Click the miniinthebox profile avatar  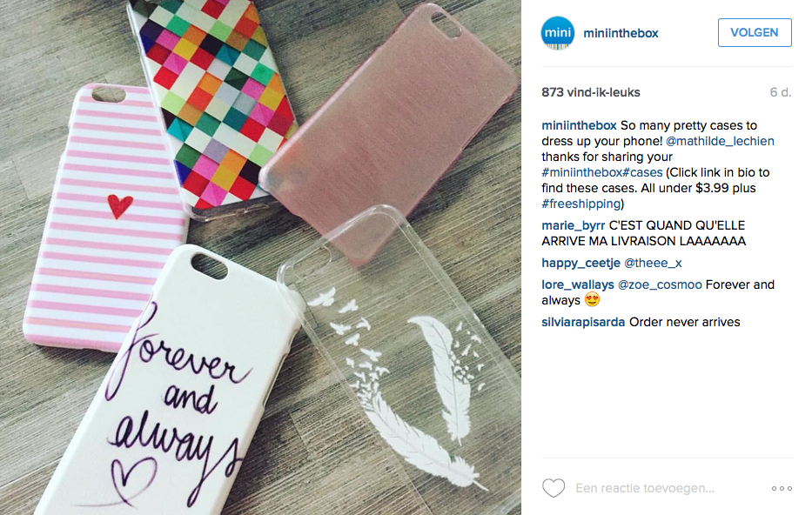(x=558, y=33)
